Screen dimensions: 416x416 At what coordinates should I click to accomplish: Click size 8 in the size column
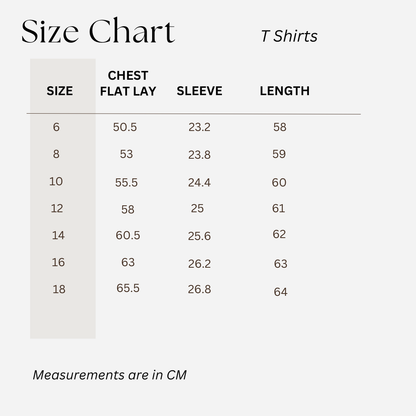pyautogui.click(x=56, y=154)
